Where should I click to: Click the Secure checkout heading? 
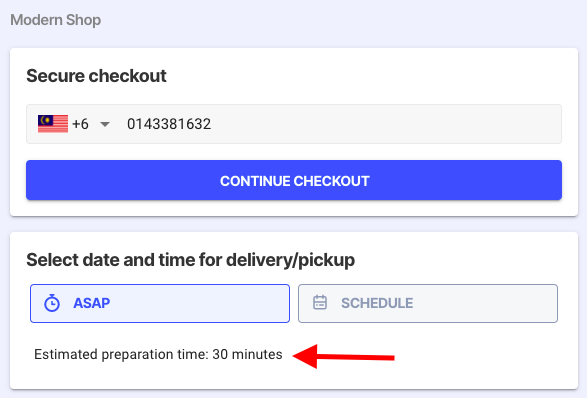(96, 76)
